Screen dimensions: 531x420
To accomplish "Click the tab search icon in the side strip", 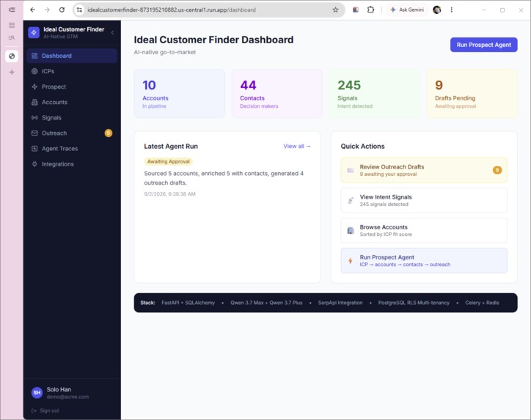I will tap(12, 37).
